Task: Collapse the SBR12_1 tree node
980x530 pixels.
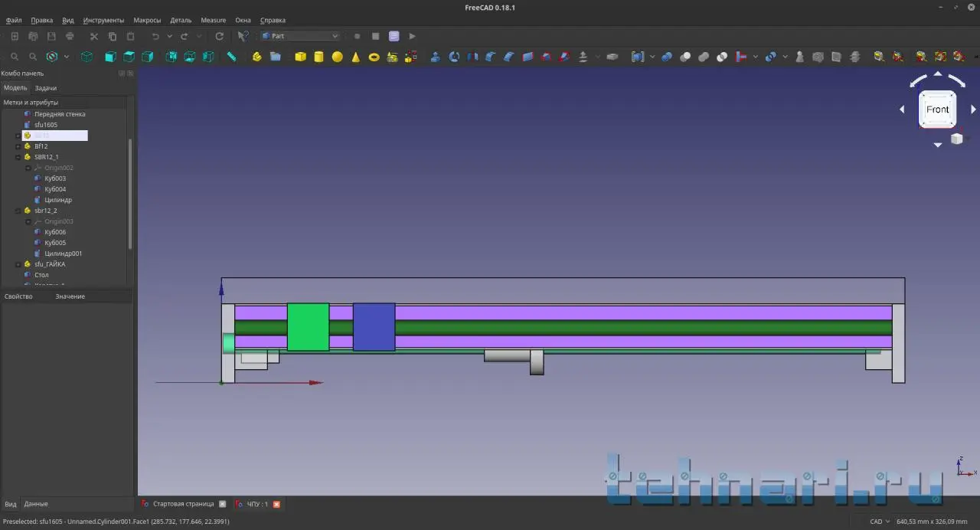Action: (18, 157)
